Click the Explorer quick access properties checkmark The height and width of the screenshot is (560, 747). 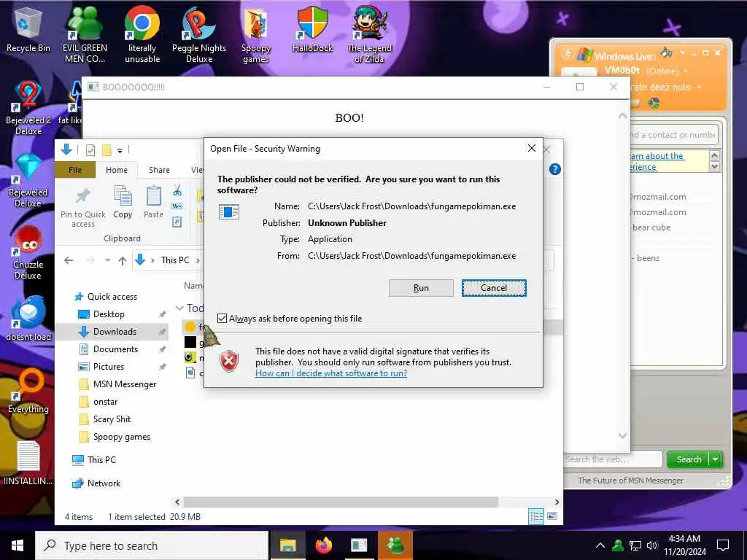90,150
